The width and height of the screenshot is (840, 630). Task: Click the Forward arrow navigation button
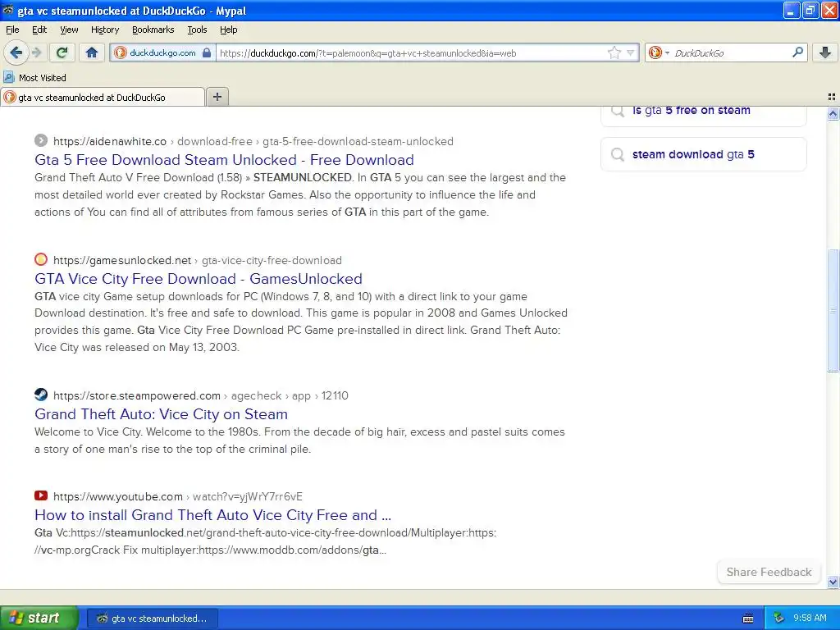click(36, 52)
